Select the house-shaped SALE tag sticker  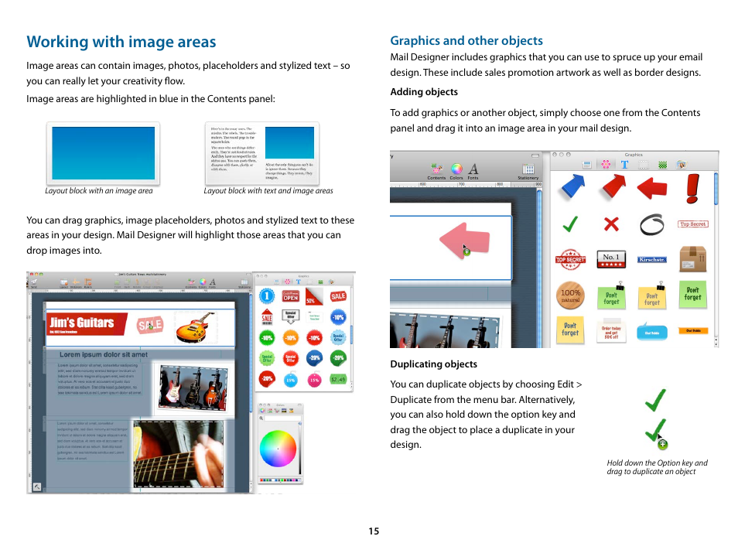point(267,317)
